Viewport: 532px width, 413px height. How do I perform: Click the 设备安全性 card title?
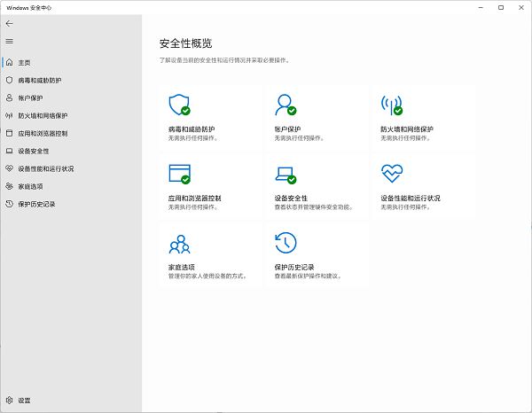click(x=291, y=198)
